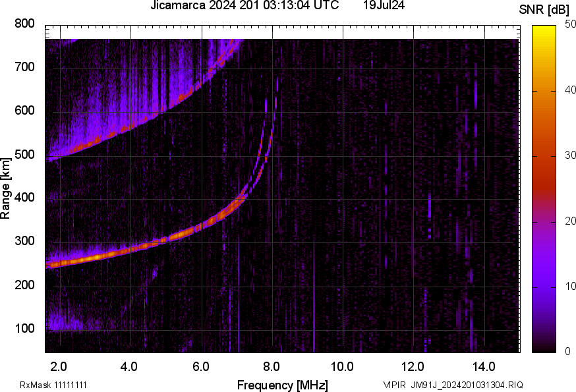Click the frequency tick label '2.0'

tap(59, 367)
